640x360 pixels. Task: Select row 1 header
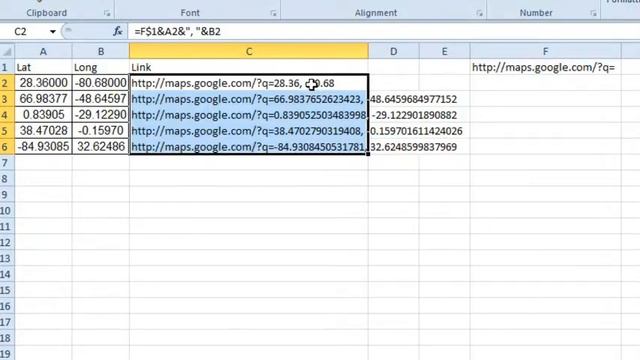(7, 67)
